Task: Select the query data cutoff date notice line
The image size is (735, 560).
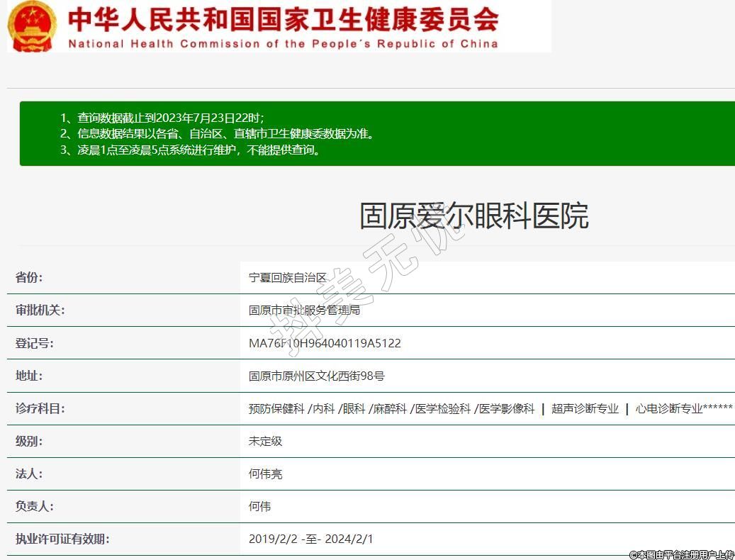Action: coord(170,118)
